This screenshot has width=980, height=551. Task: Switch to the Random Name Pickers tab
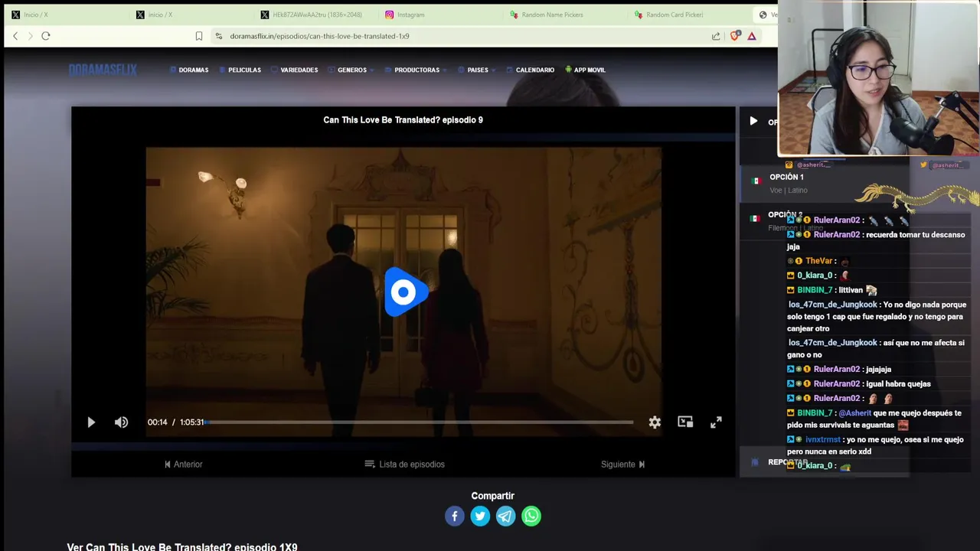[x=567, y=15]
